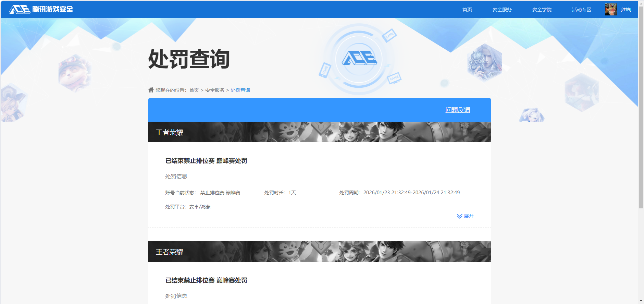Click the 注销 logout link
This screenshot has width=644, height=304.
[626, 10]
